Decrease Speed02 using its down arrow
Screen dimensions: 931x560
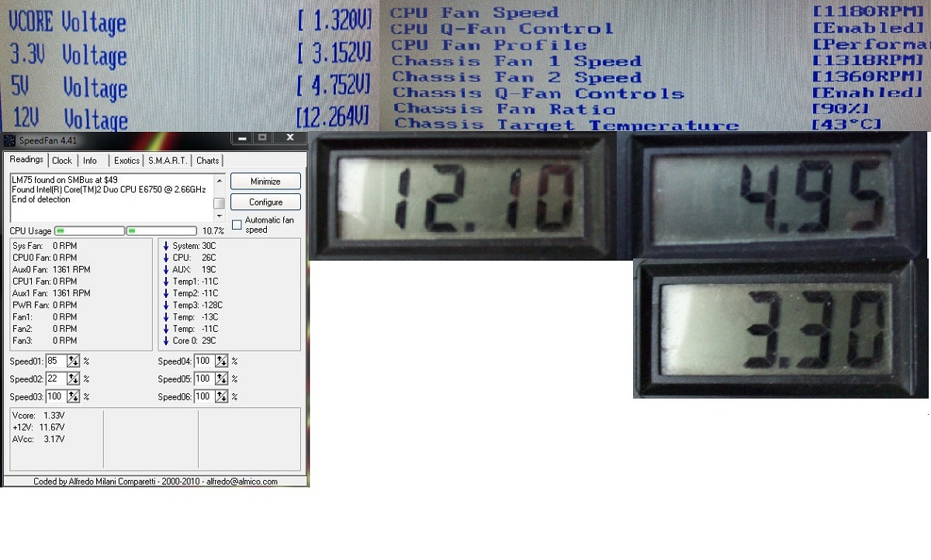tap(73, 382)
